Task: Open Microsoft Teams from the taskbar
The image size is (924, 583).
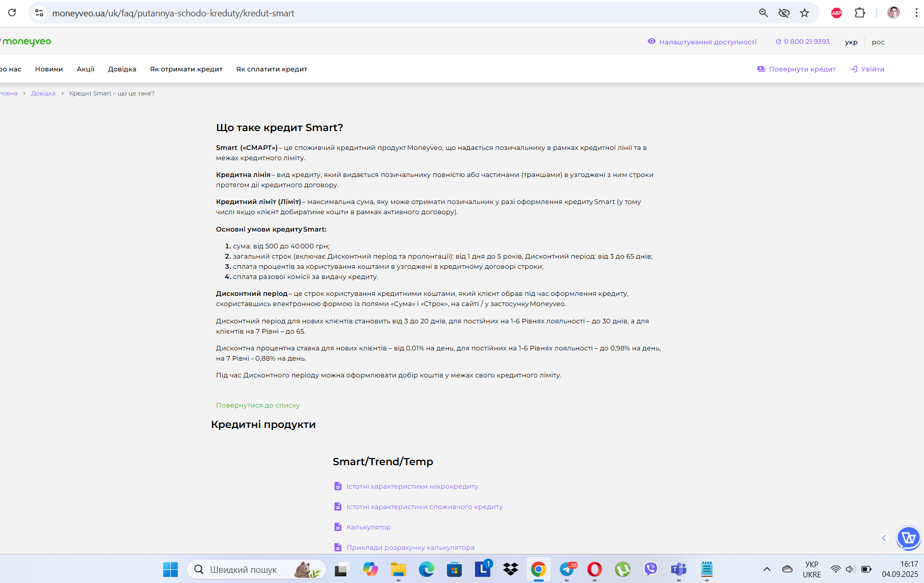Action: point(678,569)
